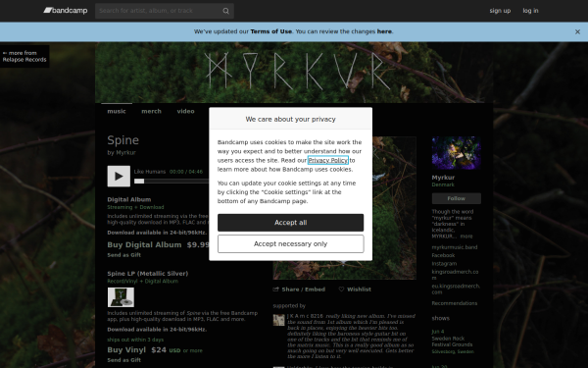The image size is (588, 368).
Task: Open supporter avatar next to J K A m c 8216
Action: tap(278, 320)
